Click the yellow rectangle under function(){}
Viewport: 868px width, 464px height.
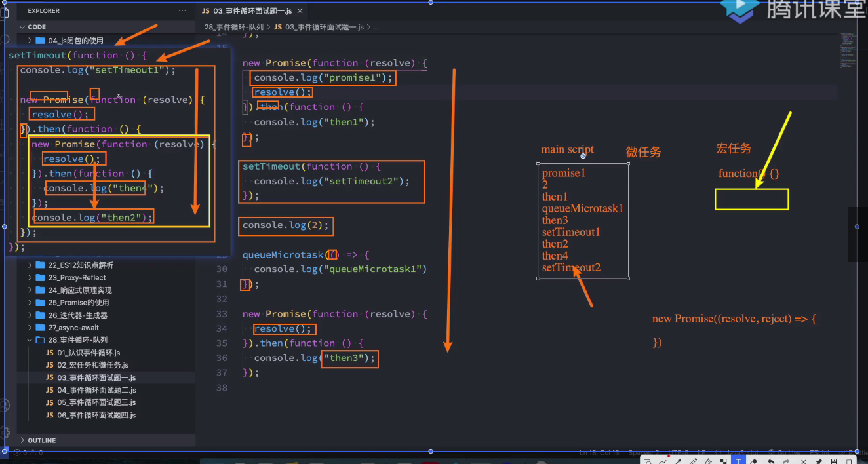point(751,199)
